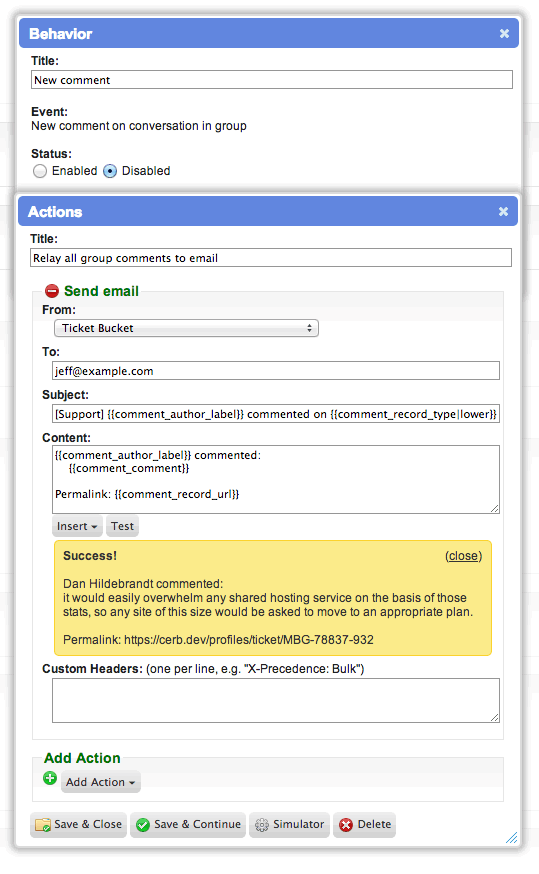
Task: Select the Enabled status radio button
Action: (40, 171)
